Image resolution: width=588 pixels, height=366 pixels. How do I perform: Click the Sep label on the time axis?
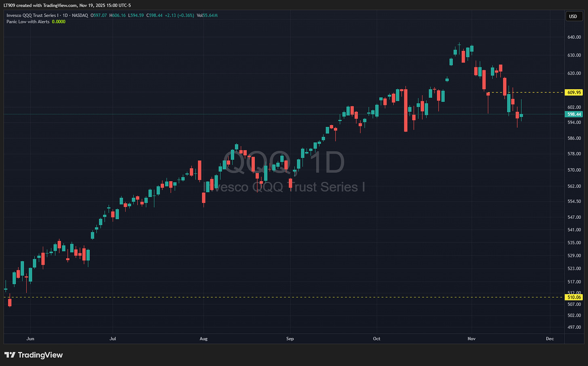290,339
